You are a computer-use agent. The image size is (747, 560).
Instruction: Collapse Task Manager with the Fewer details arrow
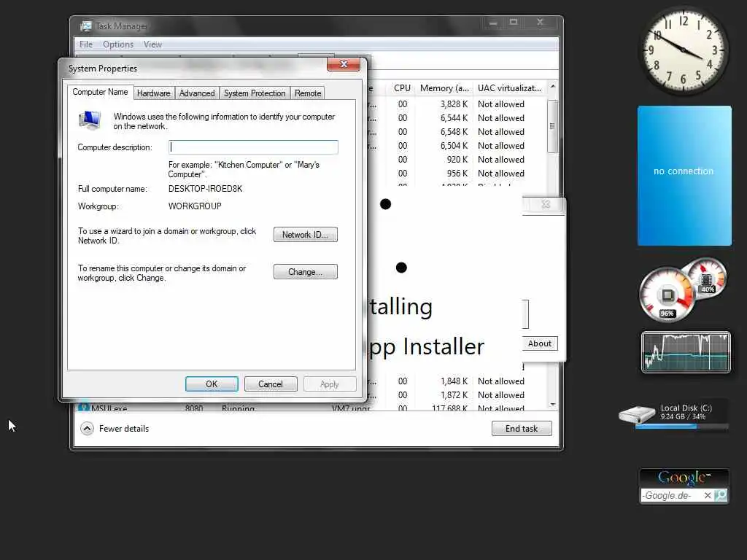(87, 429)
